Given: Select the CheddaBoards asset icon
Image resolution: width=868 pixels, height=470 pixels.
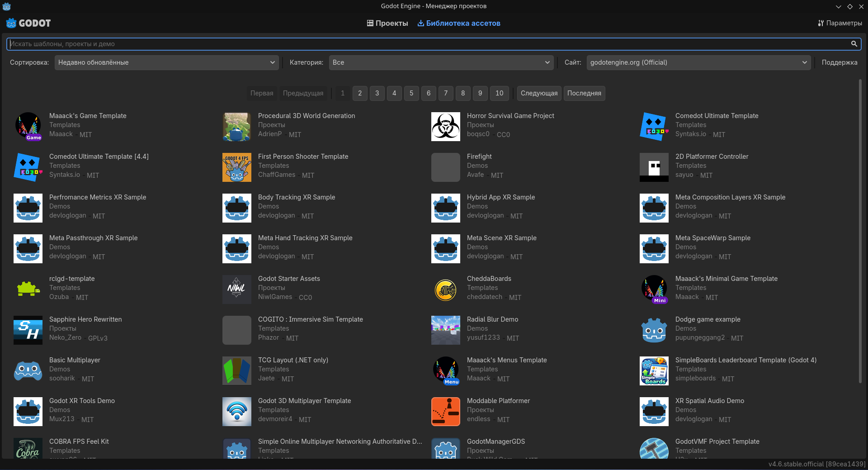Looking at the screenshot, I should tap(445, 290).
